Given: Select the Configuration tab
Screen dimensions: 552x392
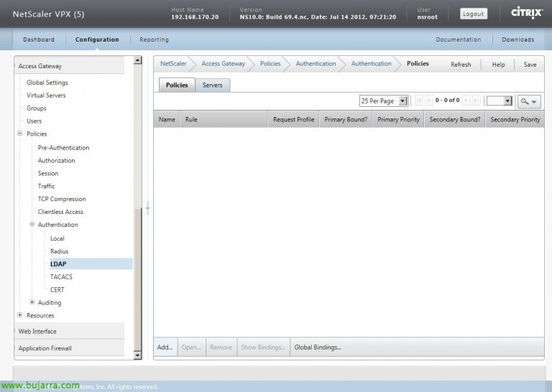Looking at the screenshot, I should (x=97, y=39).
